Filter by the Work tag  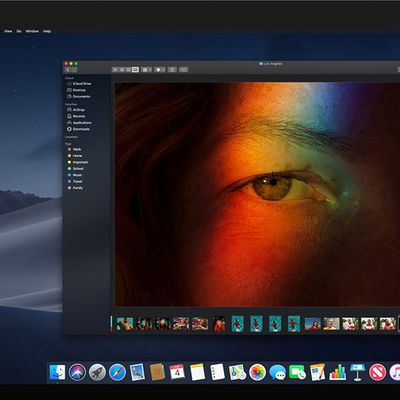tap(75, 149)
